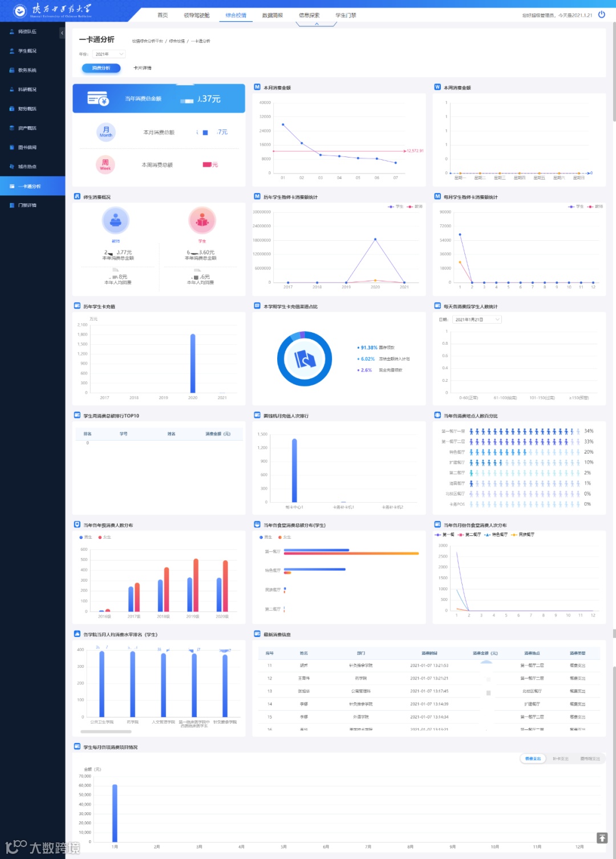Viewport: 616px width, 859px height.
Task: Toggle 学生 legend in 每月学生教师卡消费额统计
Action: tap(576, 207)
